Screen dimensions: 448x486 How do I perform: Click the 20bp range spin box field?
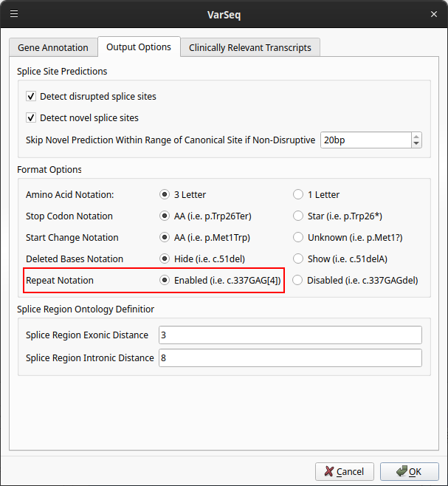pos(366,140)
